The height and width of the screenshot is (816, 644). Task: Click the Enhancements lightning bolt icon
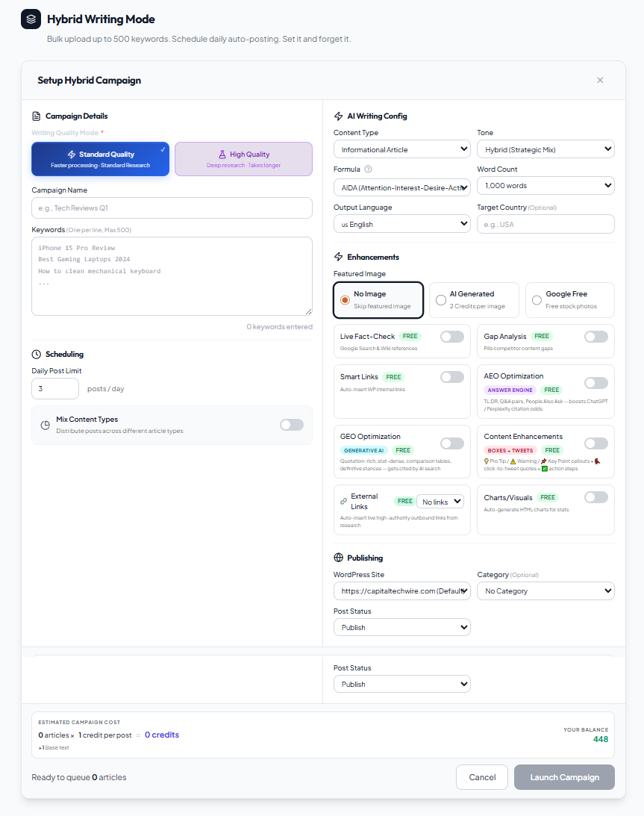click(338, 257)
